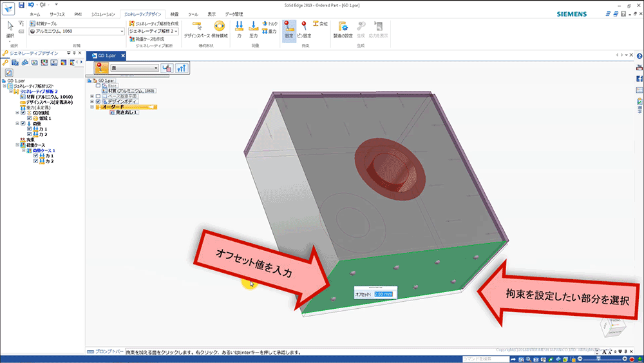Open the quick access toolbar customize arrow
Viewport: 644px width, 363px height.
pyautogui.click(x=56, y=5)
